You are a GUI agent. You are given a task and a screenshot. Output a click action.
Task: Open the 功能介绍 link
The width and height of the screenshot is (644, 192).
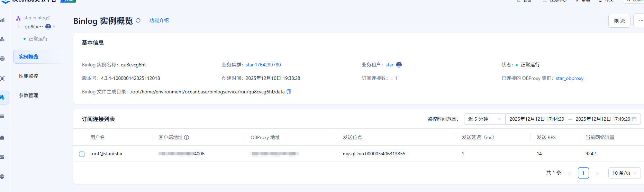pos(159,20)
